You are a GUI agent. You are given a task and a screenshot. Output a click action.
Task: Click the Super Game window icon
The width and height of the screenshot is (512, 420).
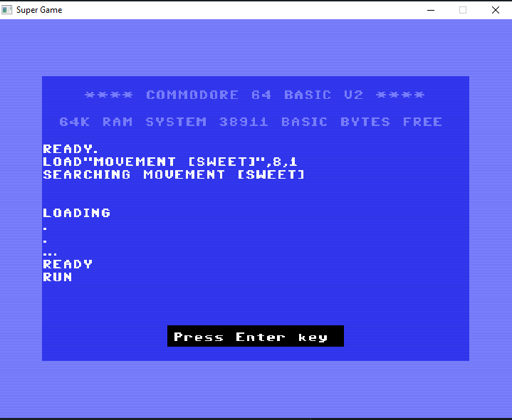click(x=7, y=10)
